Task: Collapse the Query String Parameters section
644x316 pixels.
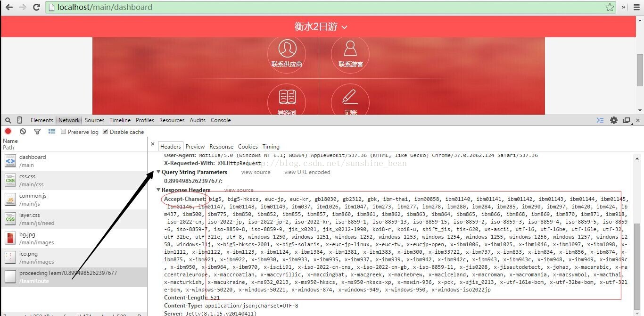Action: pyautogui.click(x=159, y=172)
